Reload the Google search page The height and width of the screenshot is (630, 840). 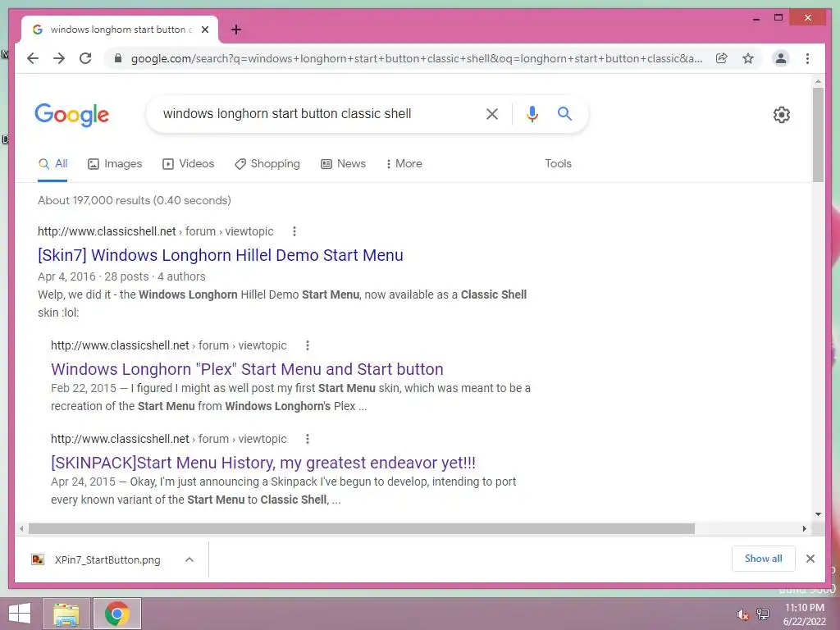pyautogui.click(x=85, y=58)
